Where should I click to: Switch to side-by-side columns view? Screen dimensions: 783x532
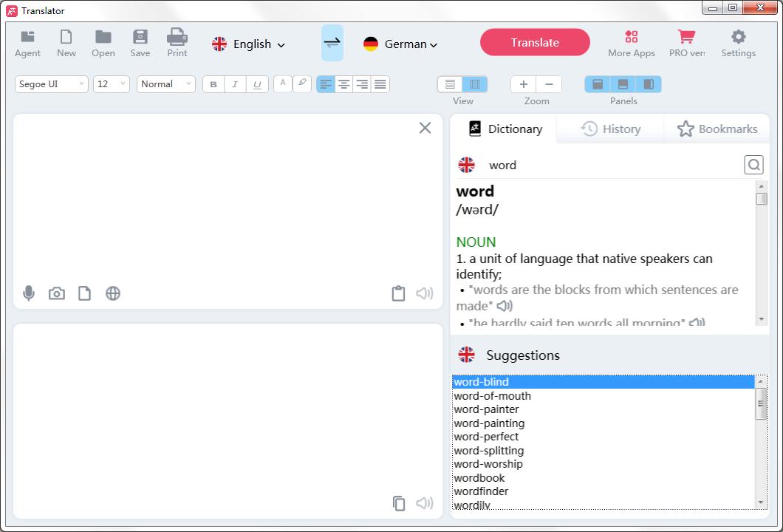pos(475,84)
